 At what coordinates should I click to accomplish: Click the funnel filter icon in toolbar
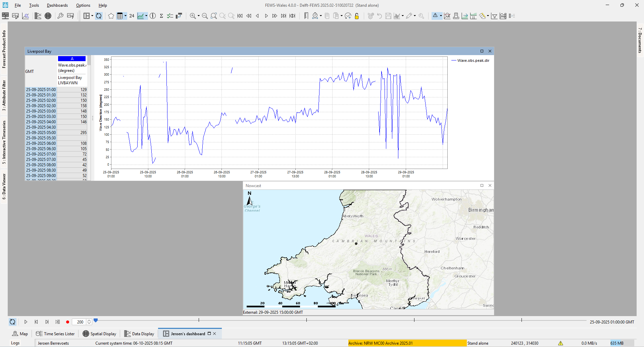click(494, 16)
